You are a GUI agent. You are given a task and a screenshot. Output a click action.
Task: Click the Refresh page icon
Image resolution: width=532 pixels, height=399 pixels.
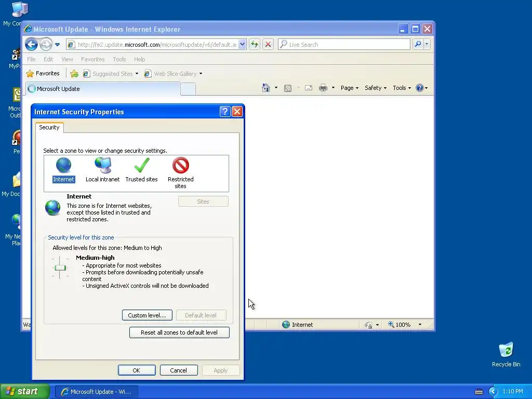click(x=255, y=45)
